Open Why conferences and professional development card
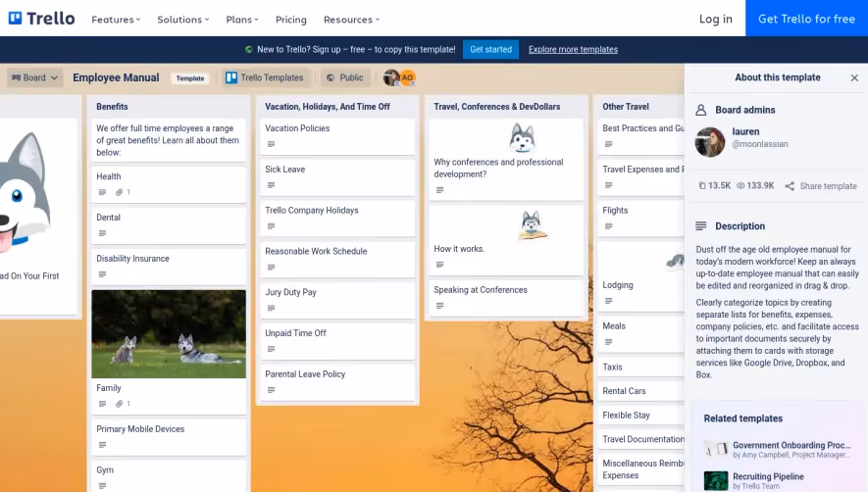868x492 pixels. [x=506, y=160]
